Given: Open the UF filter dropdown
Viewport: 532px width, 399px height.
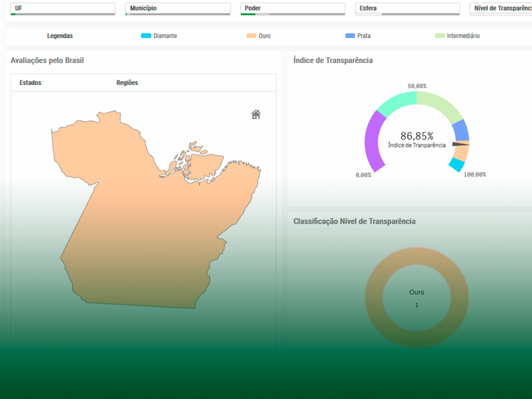Looking at the screenshot, I should [x=63, y=8].
